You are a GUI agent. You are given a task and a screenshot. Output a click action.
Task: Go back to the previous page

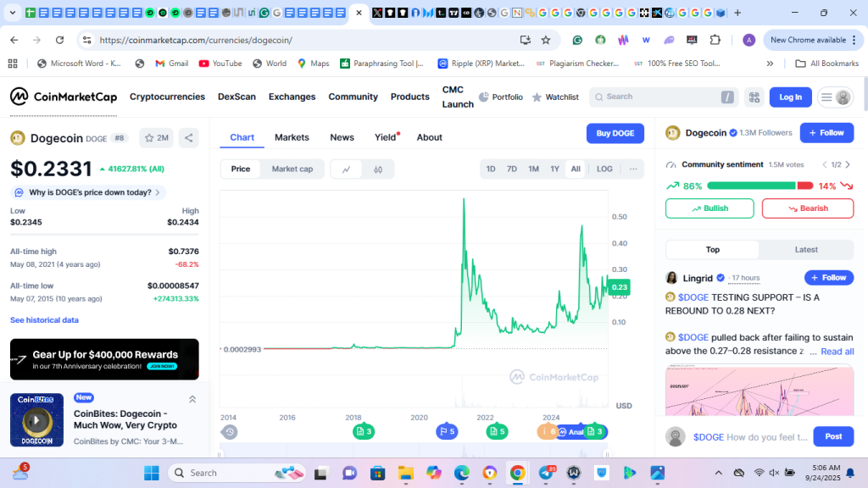[x=14, y=40]
